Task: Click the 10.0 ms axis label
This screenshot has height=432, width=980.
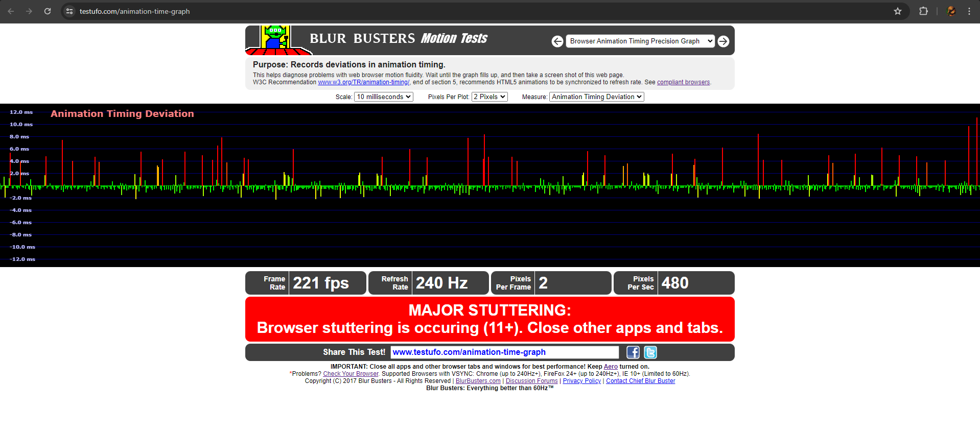Action: [x=21, y=125]
